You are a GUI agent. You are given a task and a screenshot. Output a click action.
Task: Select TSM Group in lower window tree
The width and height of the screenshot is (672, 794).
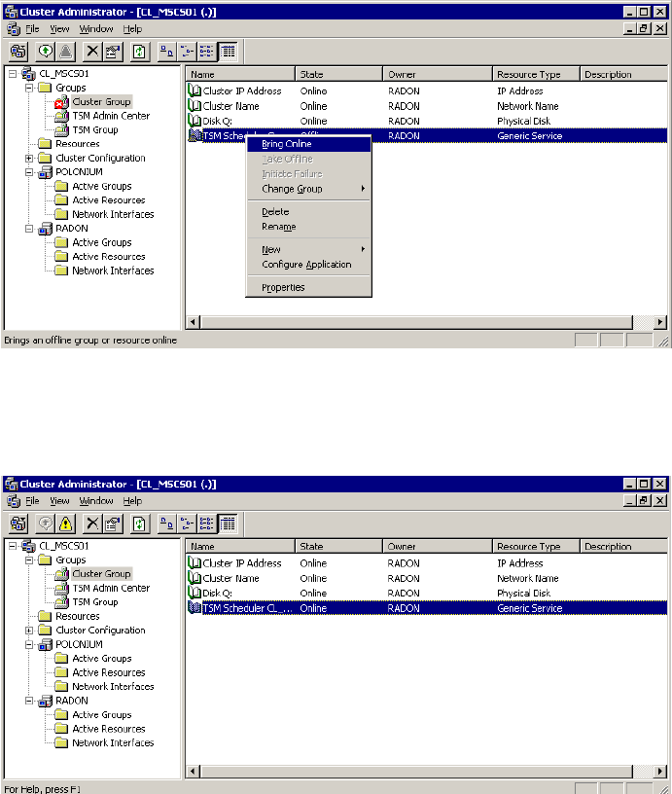click(95, 602)
